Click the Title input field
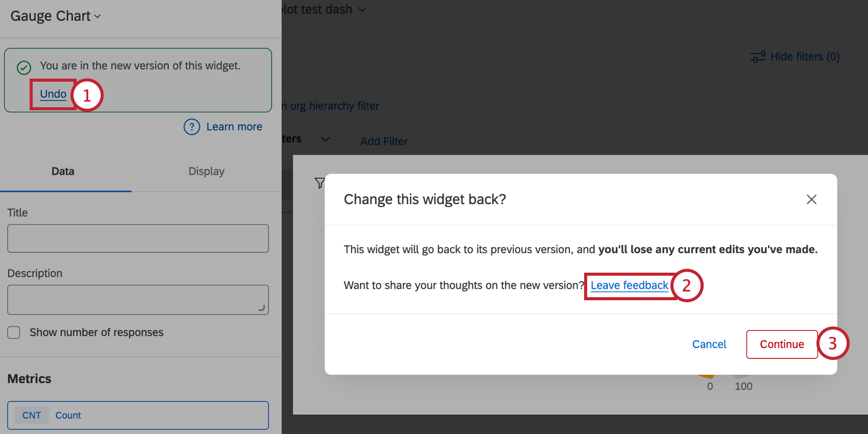This screenshot has height=434, width=868. click(x=138, y=238)
